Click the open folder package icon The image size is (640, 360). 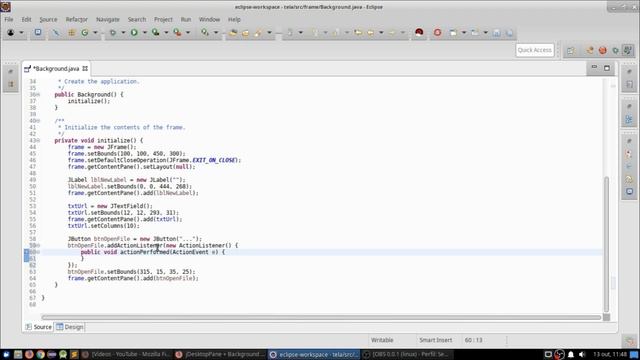click(233, 33)
